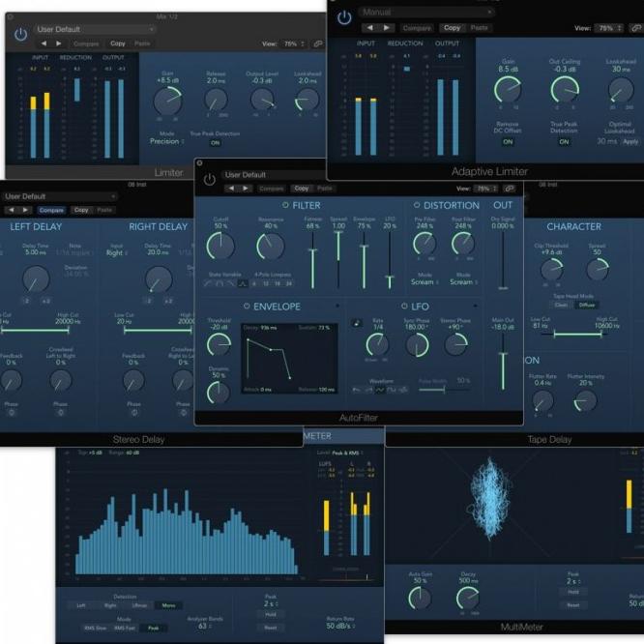
Task: Toggle the Adaptive Limiter power icon
Action: pos(344,17)
